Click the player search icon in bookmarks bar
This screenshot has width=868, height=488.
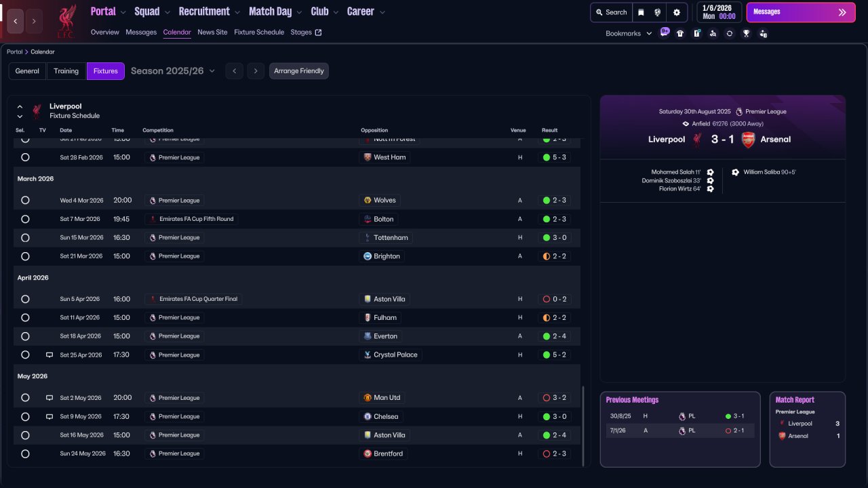[713, 33]
